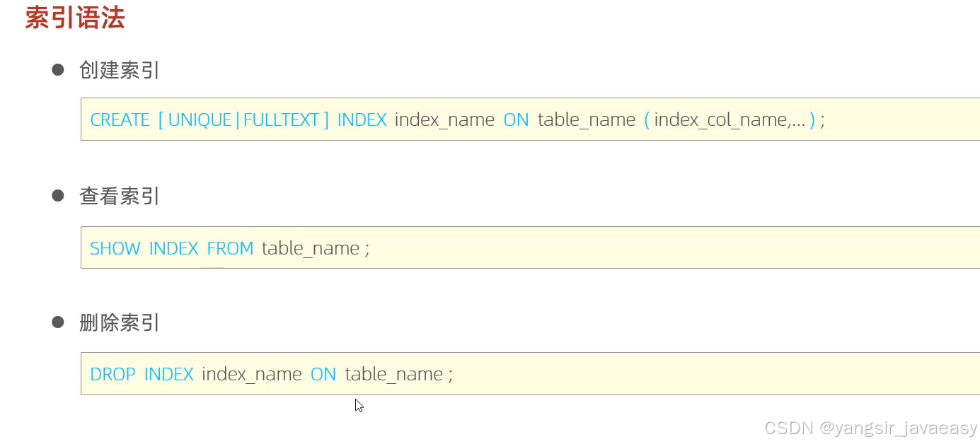Image resolution: width=980 pixels, height=444 pixels.
Task: Click INDEX keyword in the DROP statement
Action: click(x=169, y=374)
